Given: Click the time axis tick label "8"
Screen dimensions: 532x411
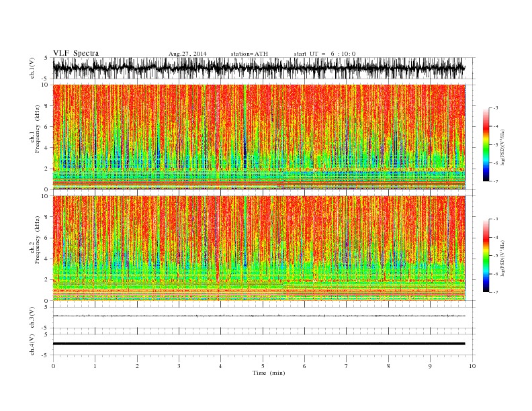Looking at the screenshot, I should click(x=388, y=366).
